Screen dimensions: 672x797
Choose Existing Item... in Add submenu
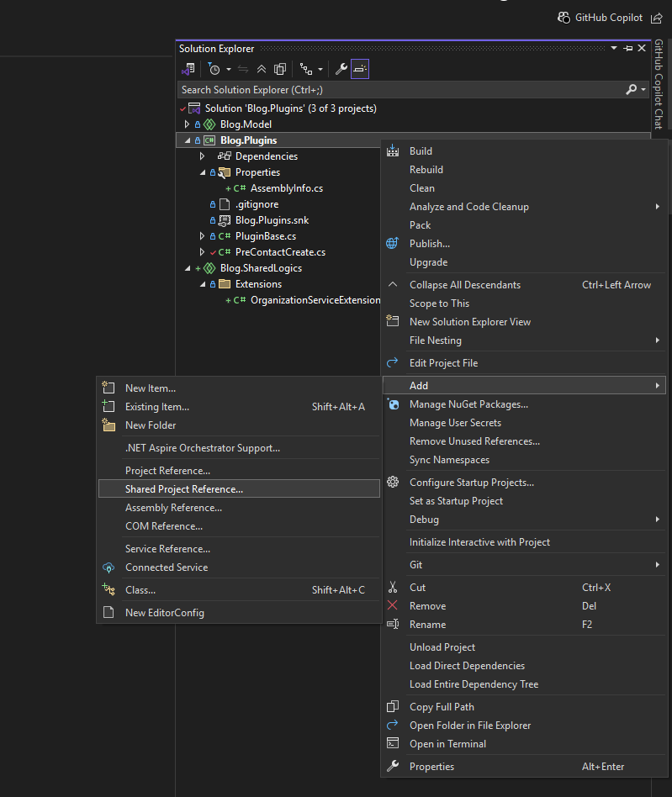[239, 407]
